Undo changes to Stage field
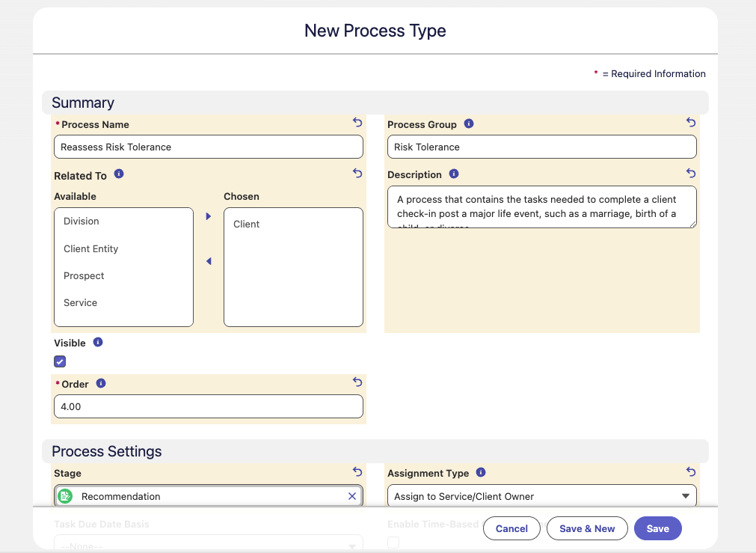Screen dimensions: 756x553 pyautogui.click(x=357, y=471)
